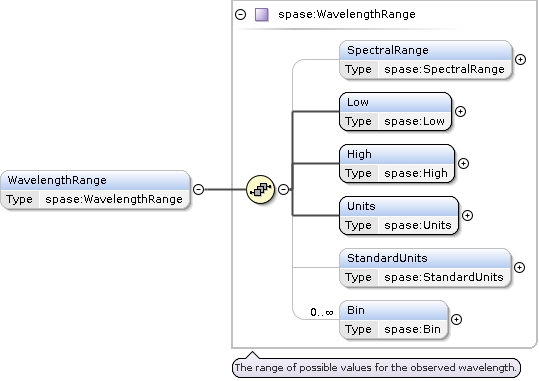This screenshot has width=539, height=381.
Task: Collapse the spase:WavelengthRange type box
Action: [241, 14]
